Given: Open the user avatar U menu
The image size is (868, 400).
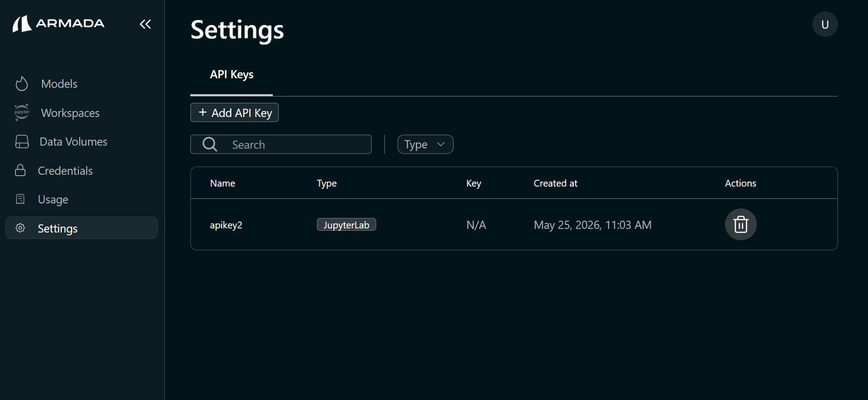Looking at the screenshot, I should point(825,24).
